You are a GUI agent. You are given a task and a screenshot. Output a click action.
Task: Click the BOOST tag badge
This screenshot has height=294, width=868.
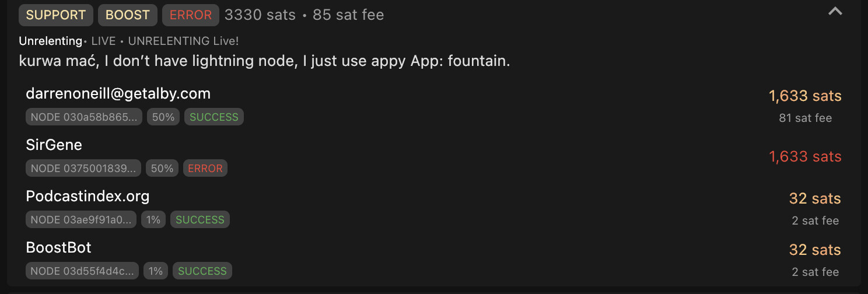pyautogui.click(x=128, y=15)
